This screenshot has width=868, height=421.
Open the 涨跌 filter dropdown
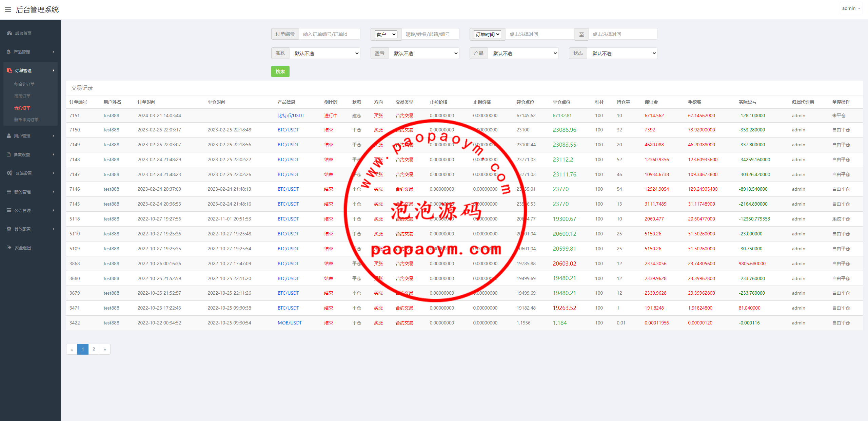point(325,53)
